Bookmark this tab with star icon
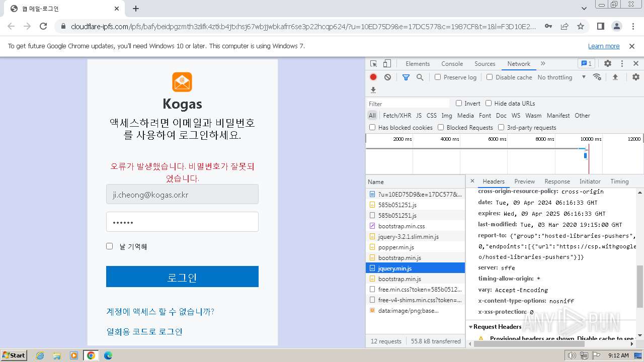This screenshot has width=644, height=362. 581,26
